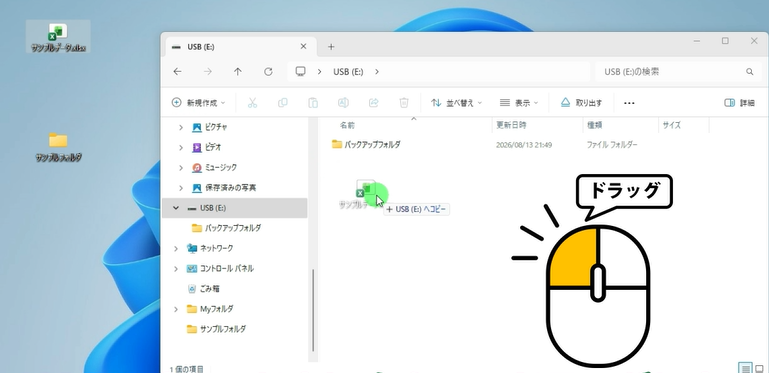Open the 並べ替え sort dropdown
This screenshot has width=769, height=373.
457,103
